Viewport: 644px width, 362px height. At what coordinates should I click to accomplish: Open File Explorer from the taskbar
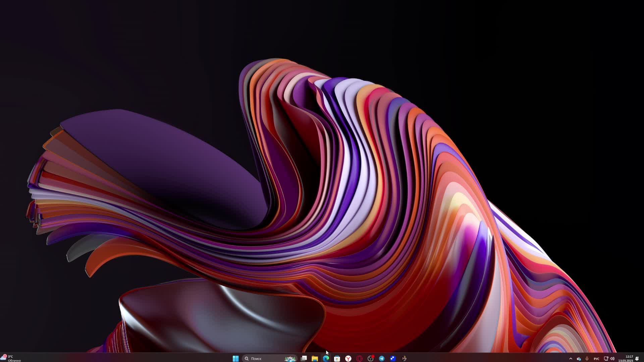tap(315, 358)
